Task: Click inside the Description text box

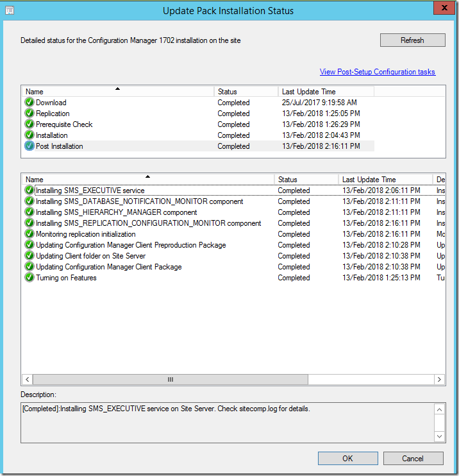Action: click(228, 423)
